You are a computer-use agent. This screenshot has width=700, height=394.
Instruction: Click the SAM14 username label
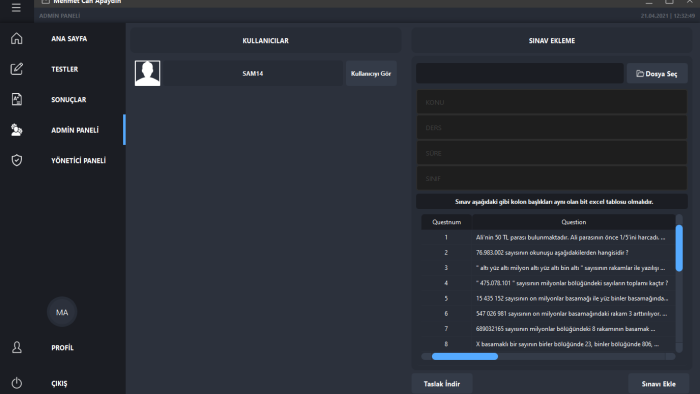pyautogui.click(x=253, y=74)
